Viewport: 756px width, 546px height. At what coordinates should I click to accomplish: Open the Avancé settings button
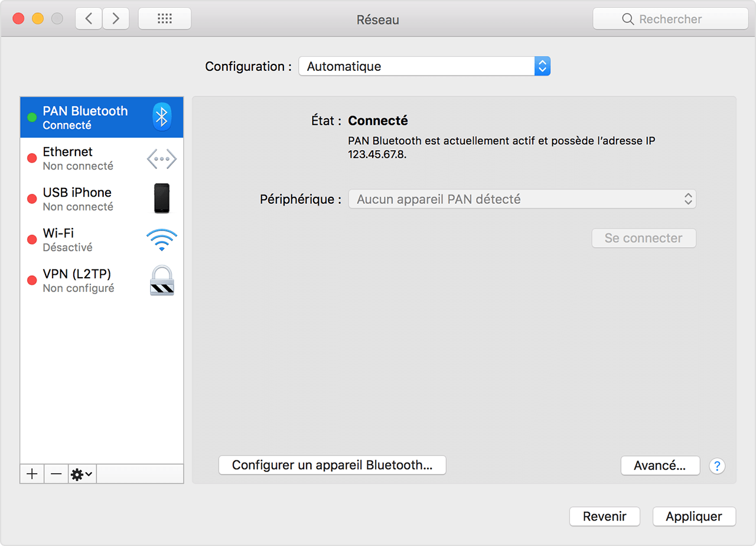click(x=660, y=466)
